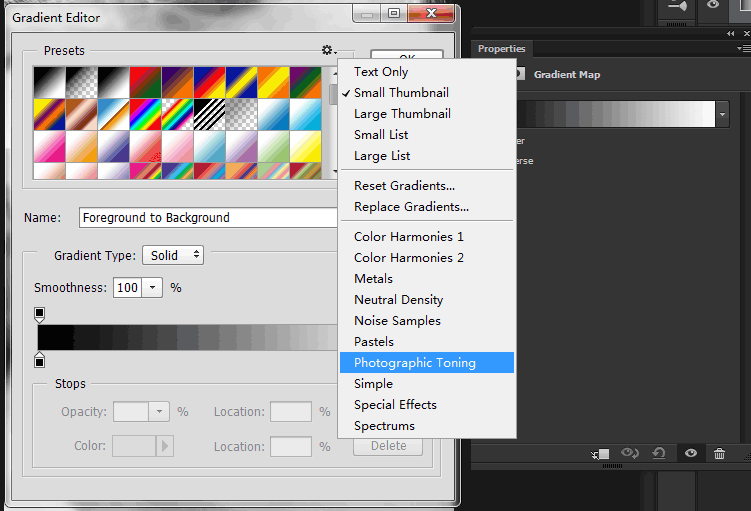Delete the adjustment layer with trash icon
The width and height of the screenshot is (751, 511).
719,454
